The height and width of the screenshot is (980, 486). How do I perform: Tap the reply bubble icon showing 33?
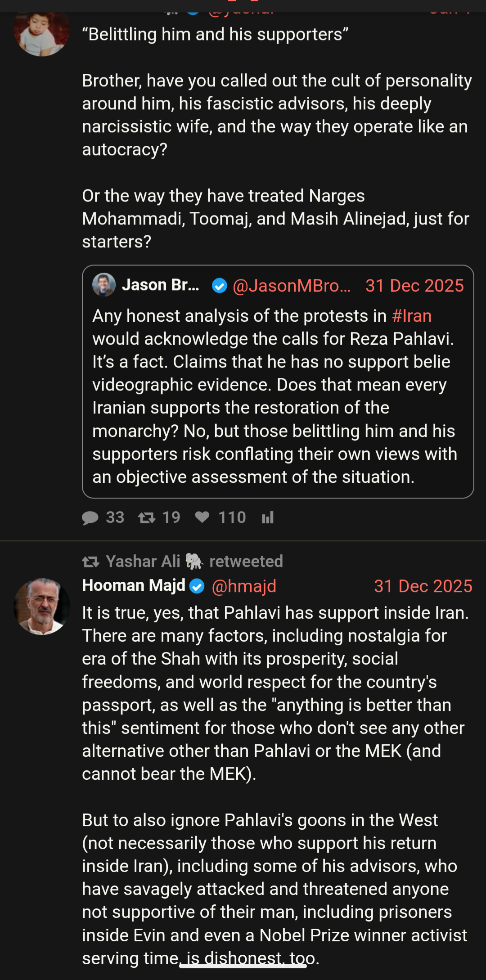point(90,518)
